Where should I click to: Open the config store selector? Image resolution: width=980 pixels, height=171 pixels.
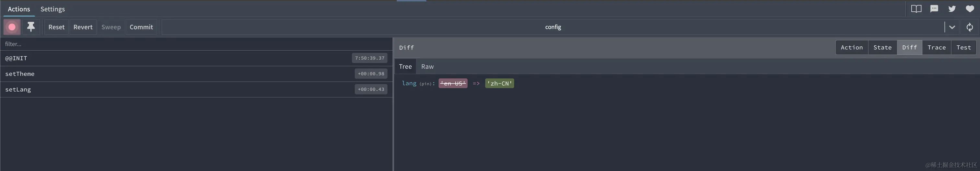(553, 27)
